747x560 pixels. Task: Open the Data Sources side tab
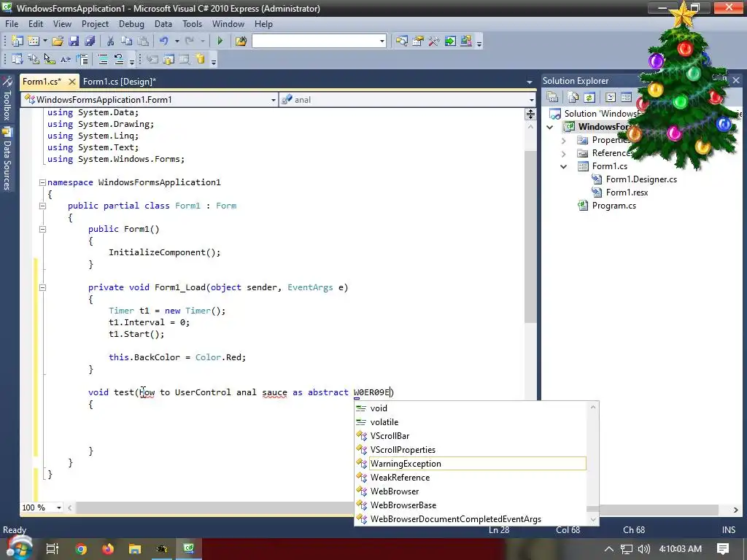[x=7, y=160]
